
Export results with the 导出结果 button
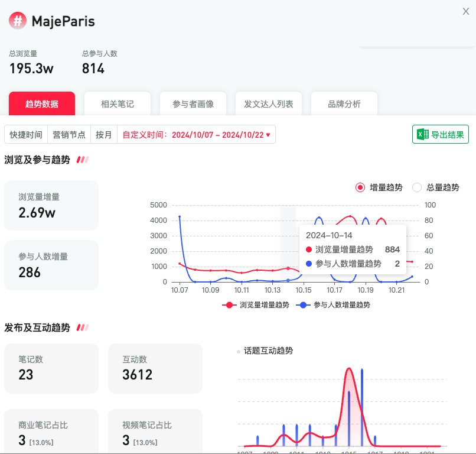point(441,134)
